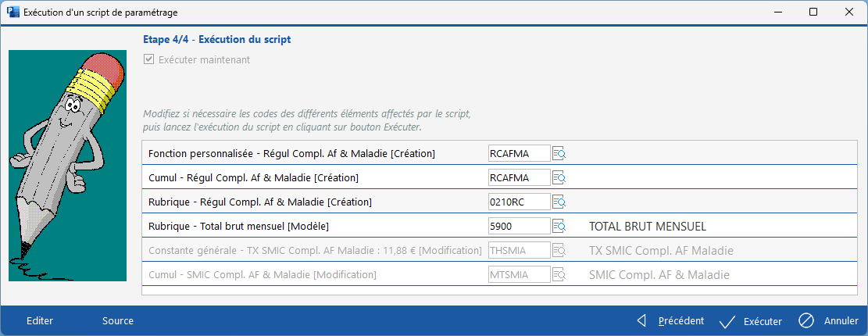
Task: Select the Constante générale TX SMIC row
Action: coord(314,251)
